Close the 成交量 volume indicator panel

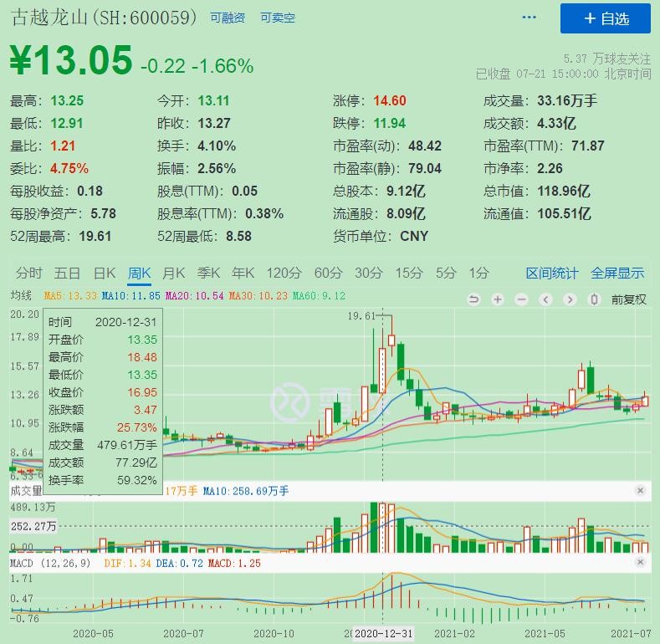[640, 490]
